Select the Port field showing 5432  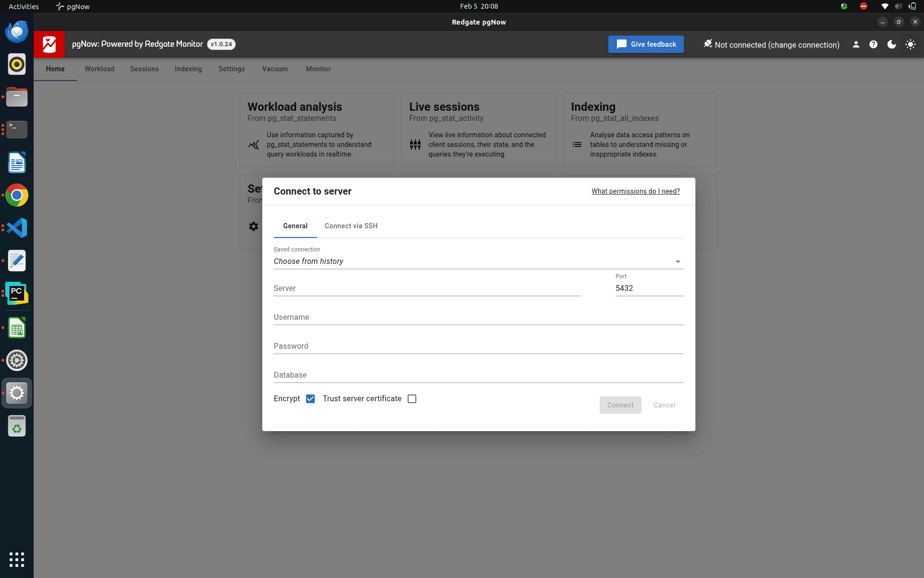pos(649,288)
